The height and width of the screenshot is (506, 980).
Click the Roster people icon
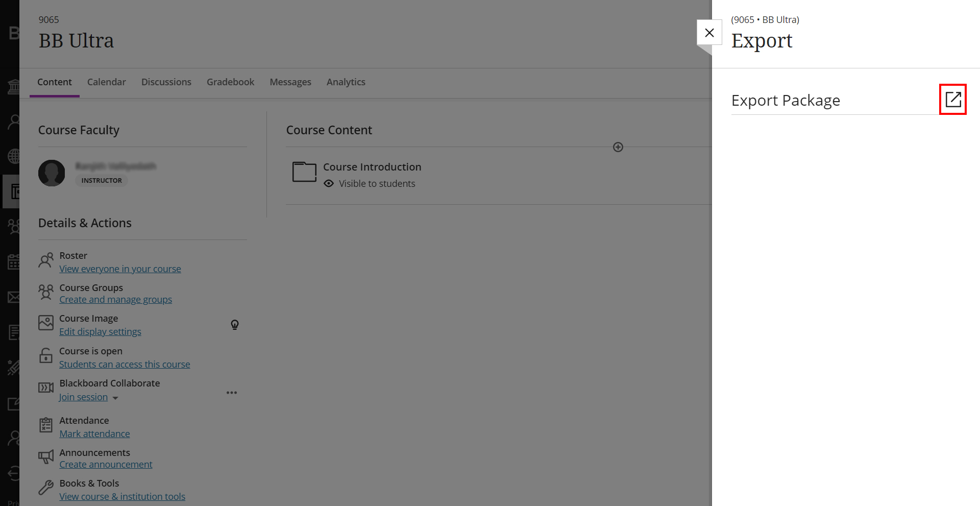coord(46,260)
